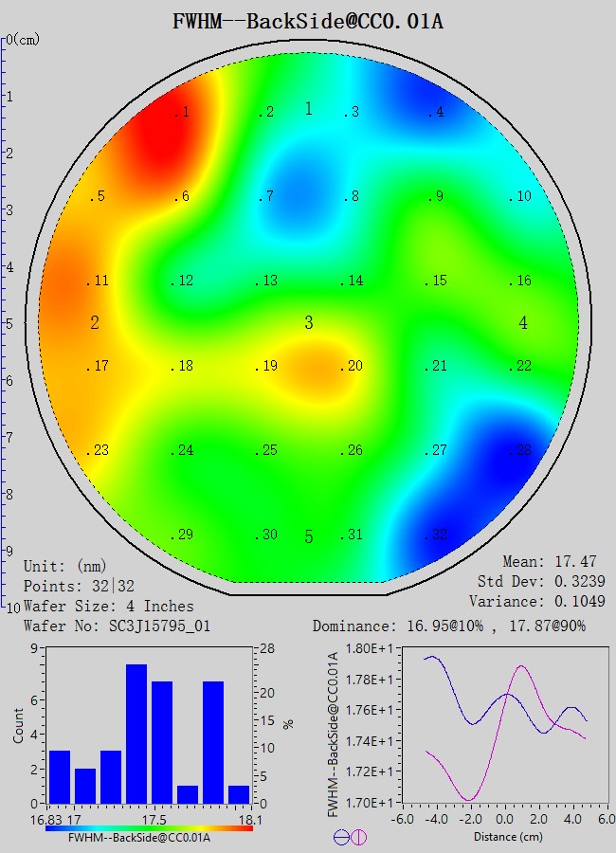Viewport: 616px width, 853px height.
Task: Select measurement point .11 on left edge
Action: click(99, 281)
